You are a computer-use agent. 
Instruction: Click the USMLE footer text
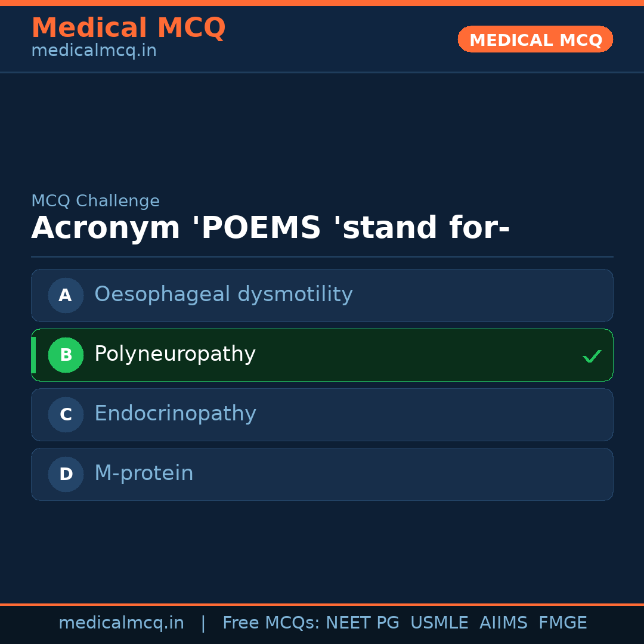coord(439,623)
